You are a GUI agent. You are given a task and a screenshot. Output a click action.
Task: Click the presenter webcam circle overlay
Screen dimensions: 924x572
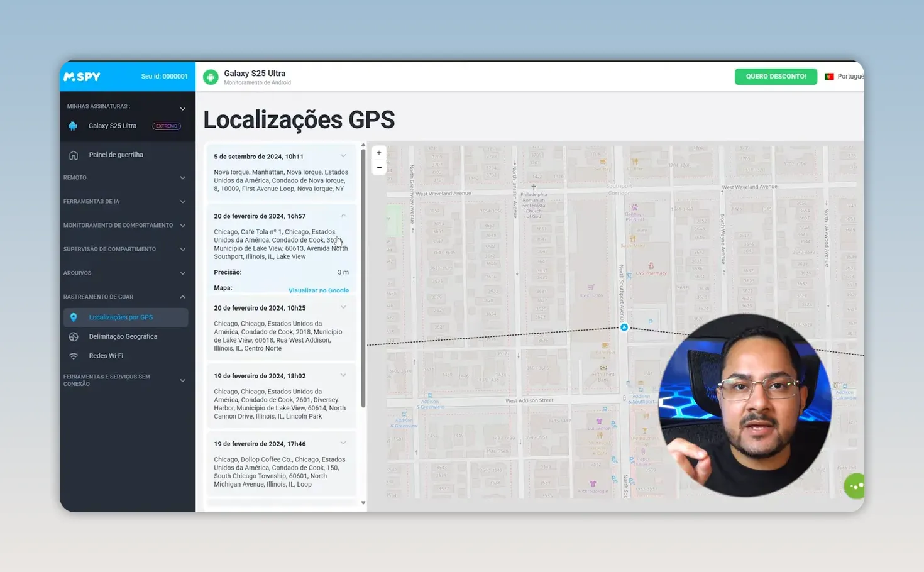745,405
